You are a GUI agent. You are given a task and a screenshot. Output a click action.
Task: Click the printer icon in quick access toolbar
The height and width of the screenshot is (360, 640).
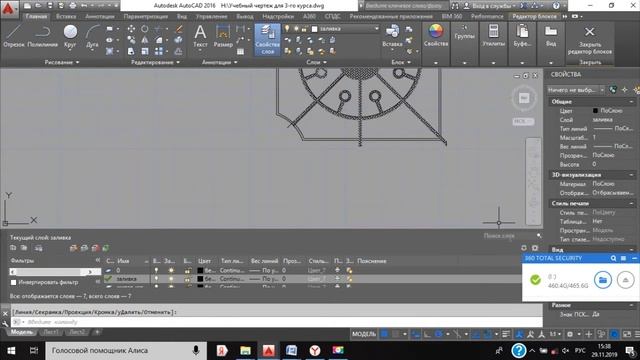point(73,6)
